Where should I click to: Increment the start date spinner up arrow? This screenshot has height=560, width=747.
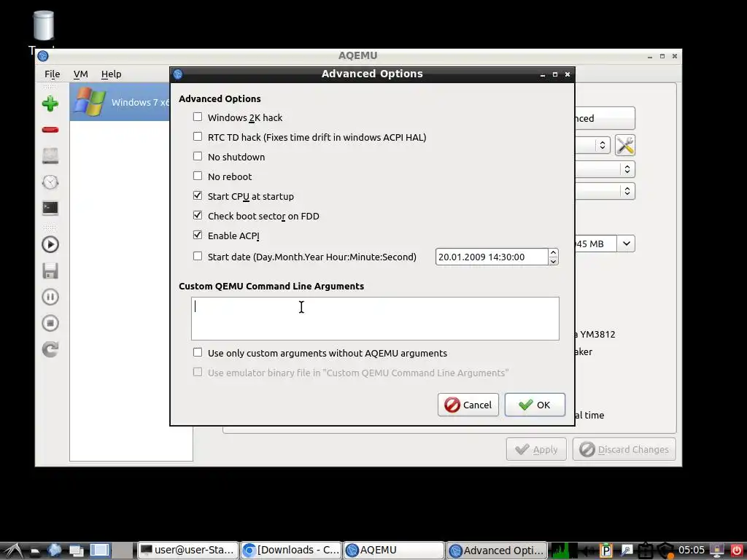[x=553, y=253]
